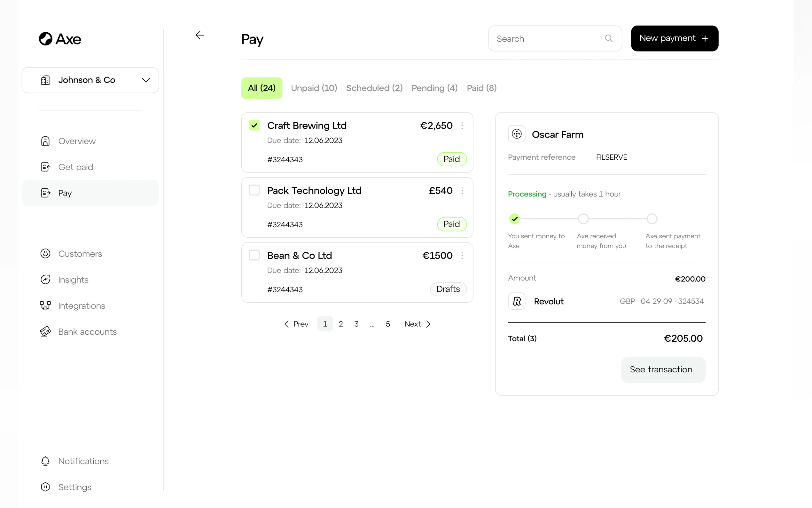Viewport: 812px width, 508px height.
Task: Open Settings in the sidebar
Action: 74,487
